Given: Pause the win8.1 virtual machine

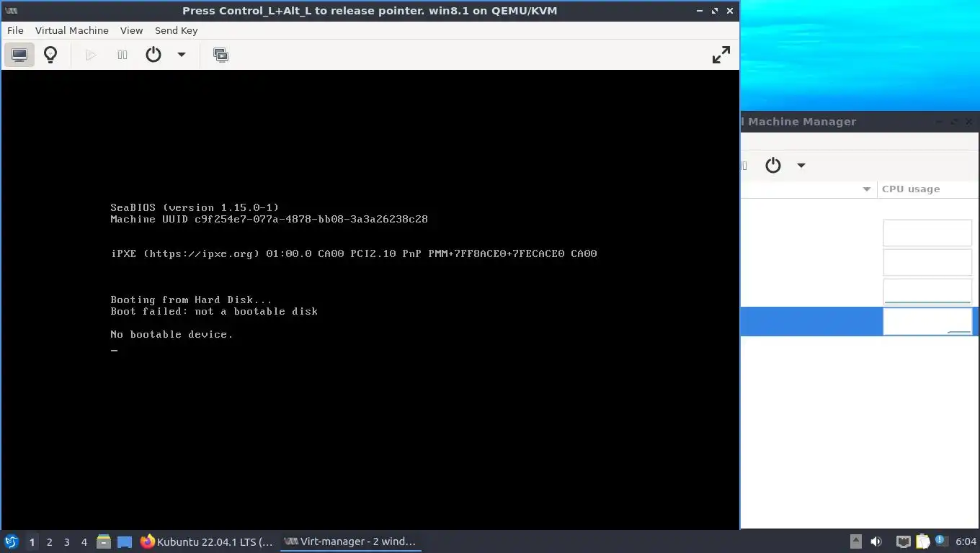Looking at the screenshot, I should pyautogui.click(x=122, y=55).
